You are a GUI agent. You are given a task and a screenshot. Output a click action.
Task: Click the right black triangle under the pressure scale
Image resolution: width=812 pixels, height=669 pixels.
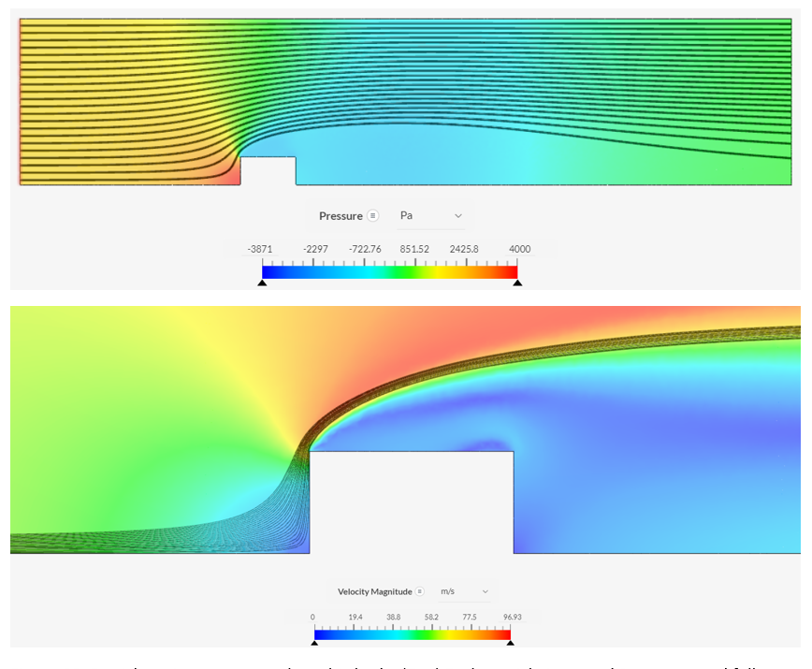pos(517,282)
